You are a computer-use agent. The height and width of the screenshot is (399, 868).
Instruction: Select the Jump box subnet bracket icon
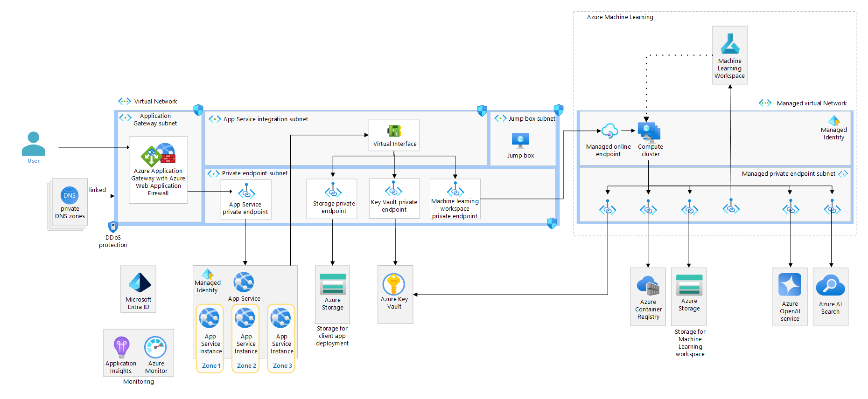coord(500,118)
